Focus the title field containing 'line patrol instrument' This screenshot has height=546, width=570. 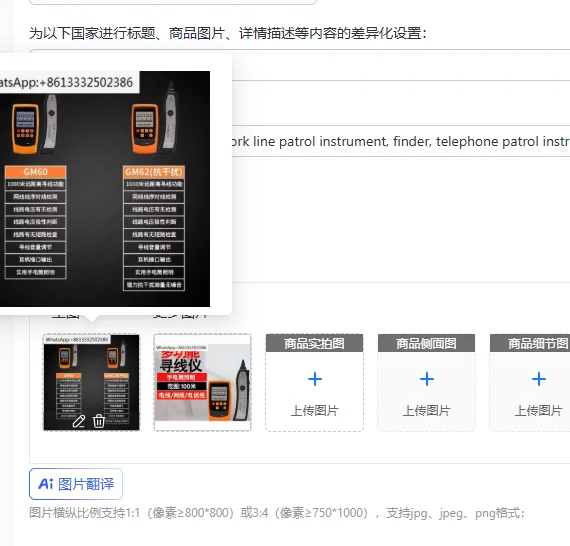click(400, 141)
